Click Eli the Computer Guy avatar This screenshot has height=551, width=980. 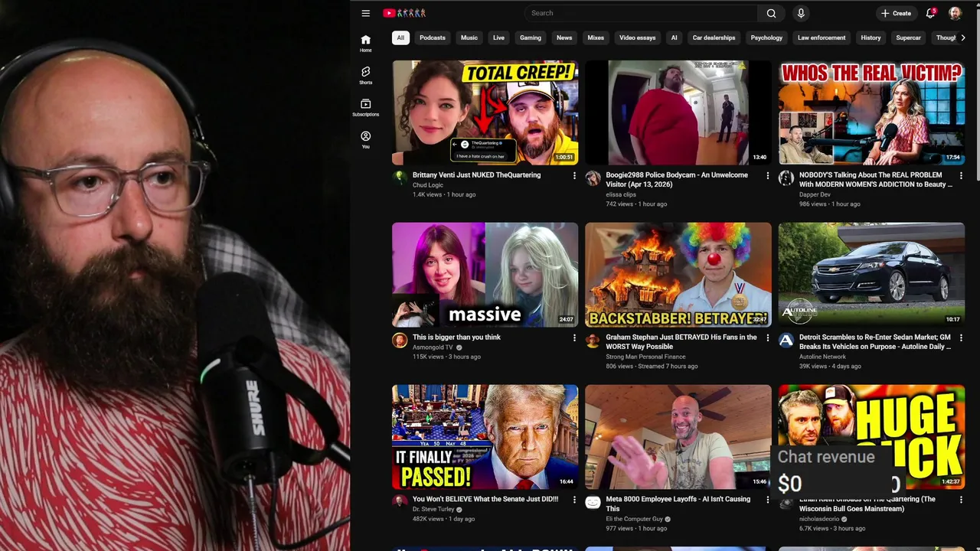click(593, 502)
